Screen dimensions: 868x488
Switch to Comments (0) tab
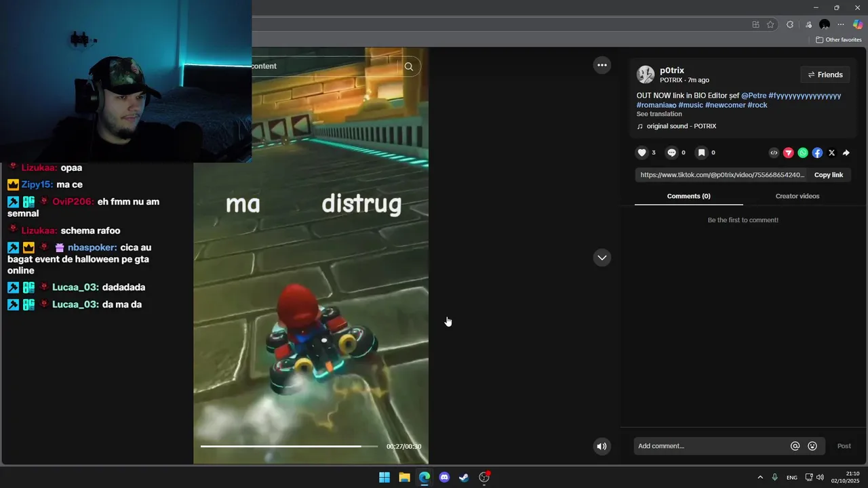pyautogui.click(x=688, y=196)
